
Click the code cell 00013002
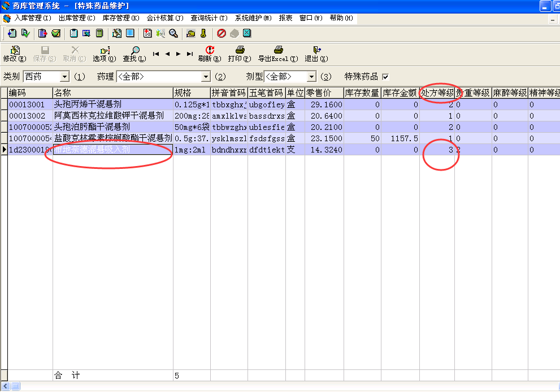click(30, 116)
